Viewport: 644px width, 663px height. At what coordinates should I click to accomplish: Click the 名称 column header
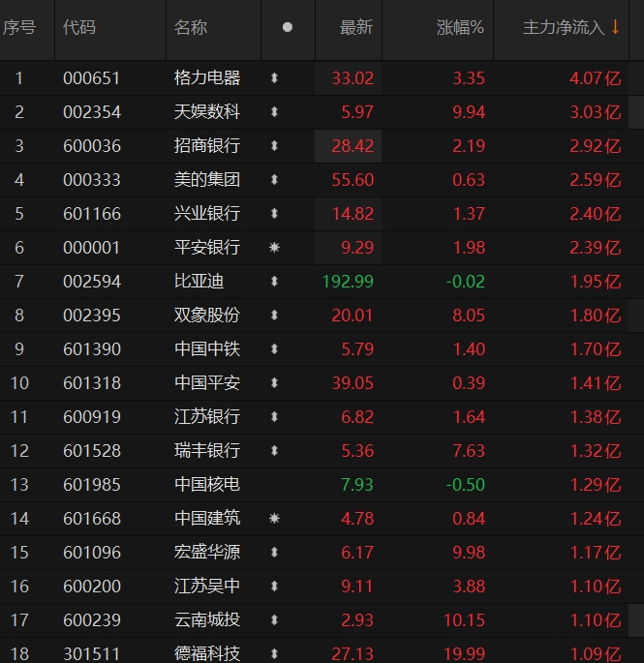pos(191,28)
